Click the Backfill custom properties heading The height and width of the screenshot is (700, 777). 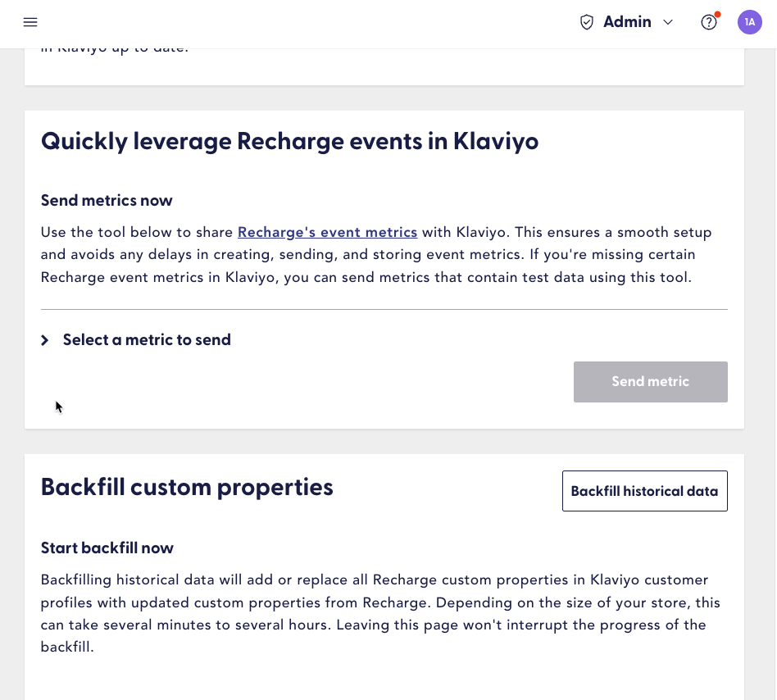187,488
